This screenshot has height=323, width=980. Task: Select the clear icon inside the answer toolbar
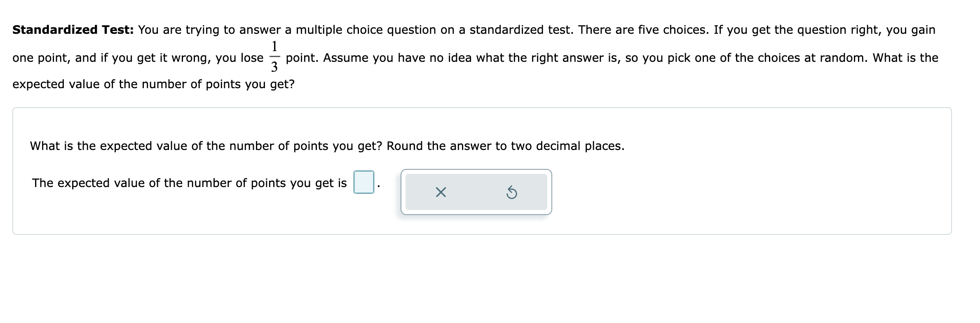coord(441,193)
